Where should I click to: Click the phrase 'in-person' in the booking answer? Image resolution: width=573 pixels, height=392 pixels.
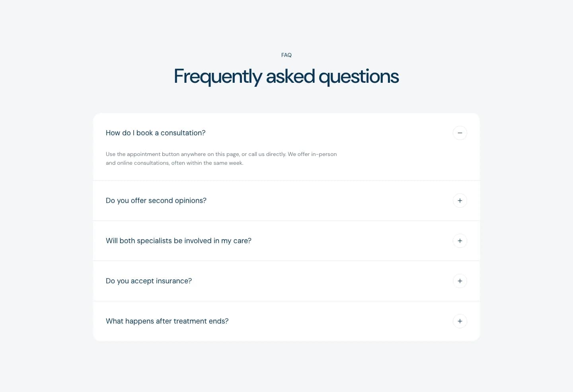pos(324,154)
